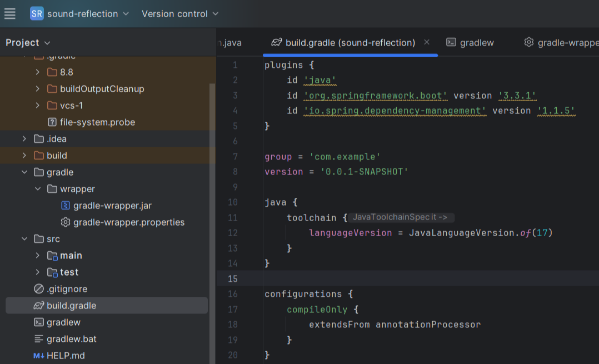Switch to the gradle-wrapper editor tab
Image resolution: width=599 pixels, height=364 pixels.
click(x=568, y=43)
